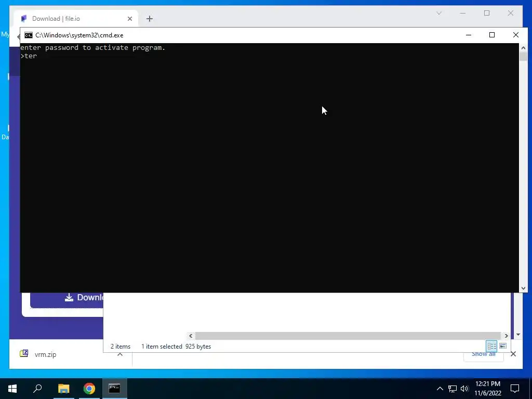This screenshot has height=399, width=532.
Task: Open the Windows Start menu
Action: coord(12,389)
